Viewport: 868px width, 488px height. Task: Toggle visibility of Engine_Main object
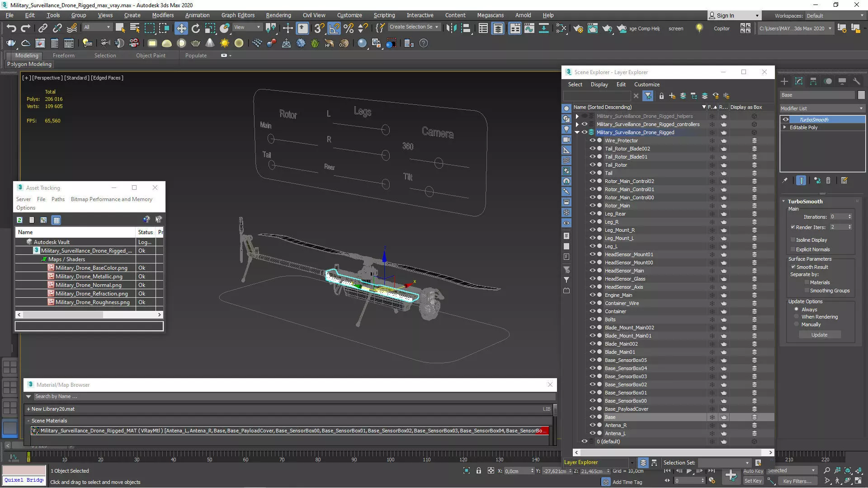[x=592, y=295]
